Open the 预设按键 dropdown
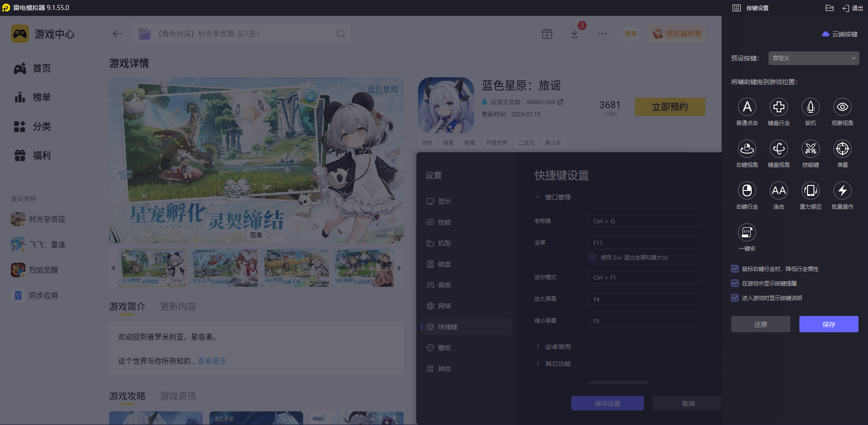 (x=813, y=58)
